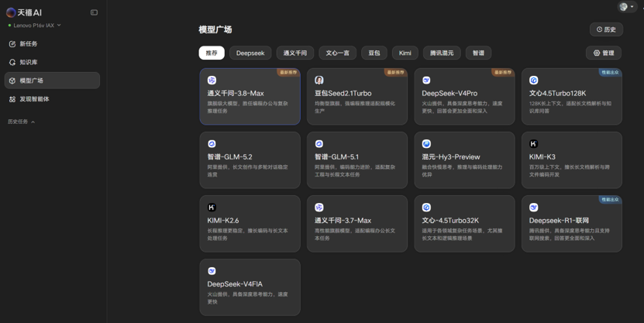Screen dimensions: 644x323
Task: Click the DeepSeek-V4Pro card title
Action: [449, 94]
